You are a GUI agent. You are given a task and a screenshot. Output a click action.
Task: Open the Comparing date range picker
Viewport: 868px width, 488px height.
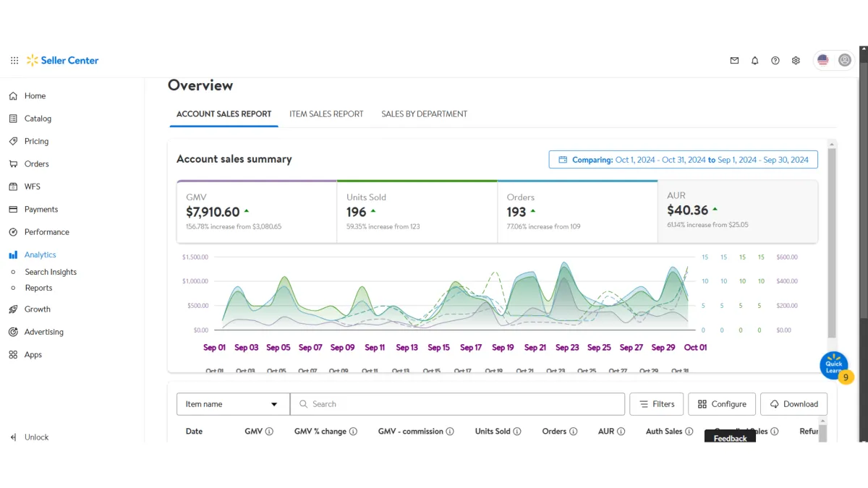683,160
